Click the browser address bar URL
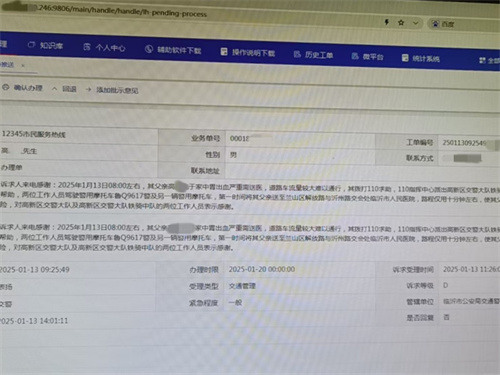 coord(122,11)
